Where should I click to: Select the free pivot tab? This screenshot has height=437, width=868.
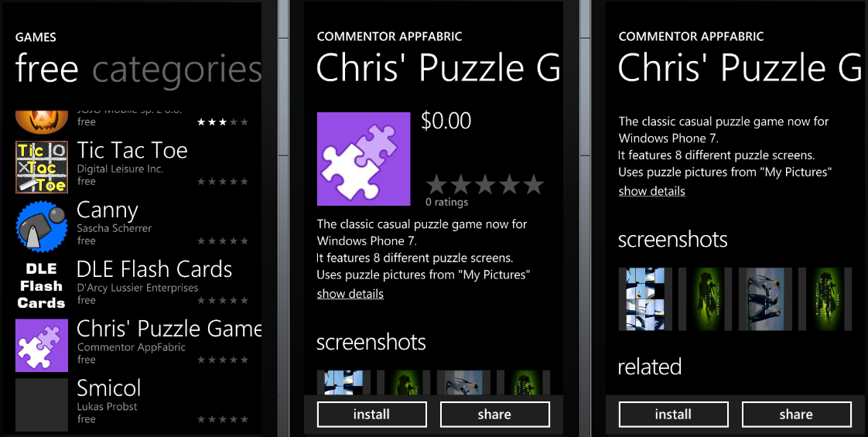[46, 69]
